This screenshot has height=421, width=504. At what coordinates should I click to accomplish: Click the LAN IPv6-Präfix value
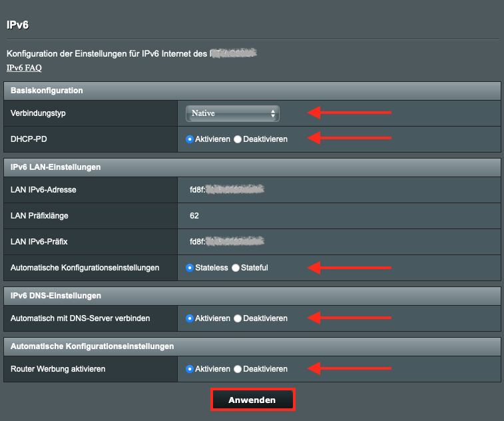226,241
